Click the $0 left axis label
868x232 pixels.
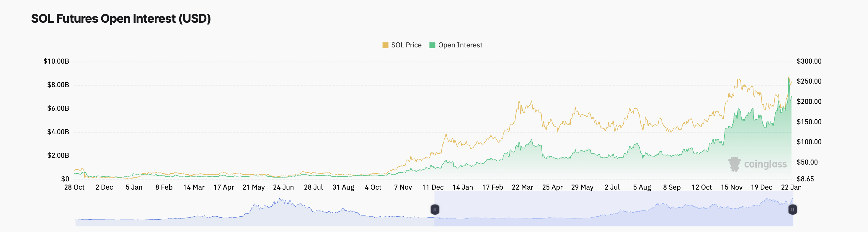65,179
